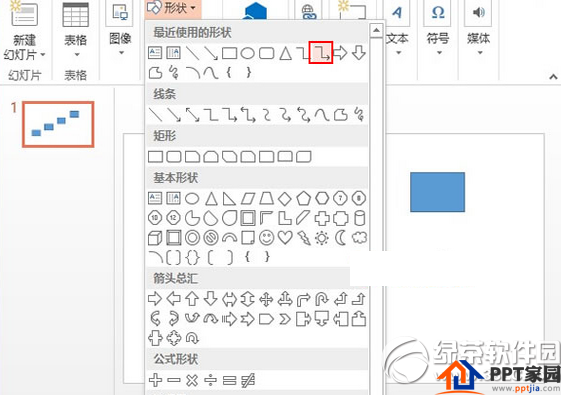The height and width of the screenshot is (395, 561).
Task: Select the highlighted elbow arrow connector in recent shapes
Action: (x=321, y=53)
